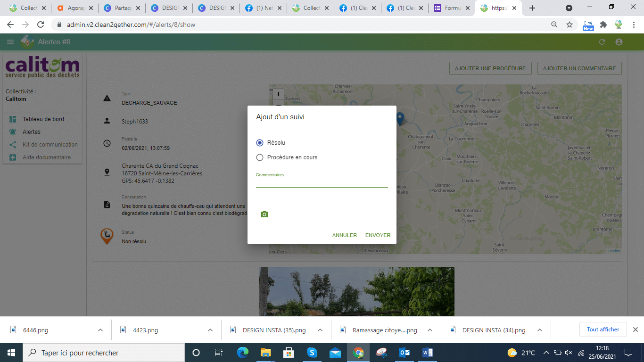This screenshot has width=644, height=362.
Task: Select the Résolu radio button
Action: [260, 143]
